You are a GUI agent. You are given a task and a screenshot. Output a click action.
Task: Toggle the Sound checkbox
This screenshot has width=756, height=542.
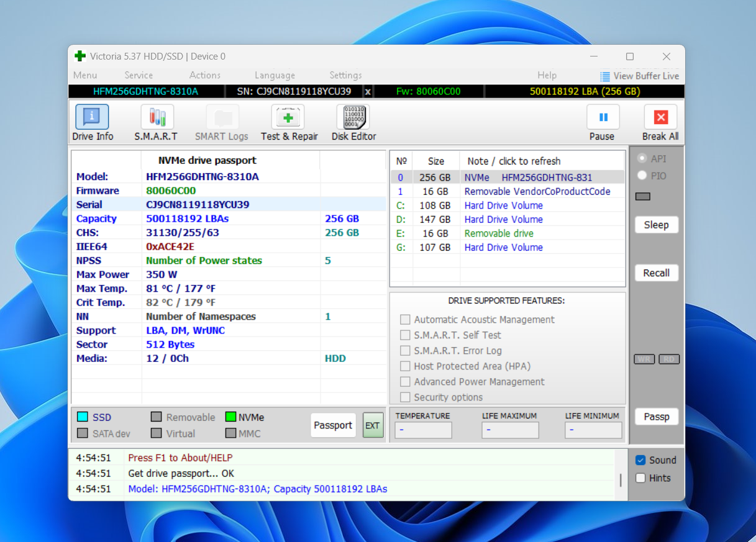coord(641,460)
